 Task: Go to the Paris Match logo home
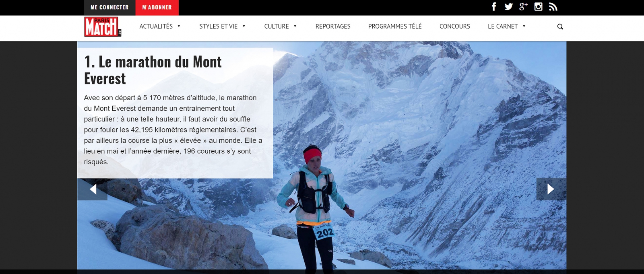pyautogui.click(x=103, y=27)
